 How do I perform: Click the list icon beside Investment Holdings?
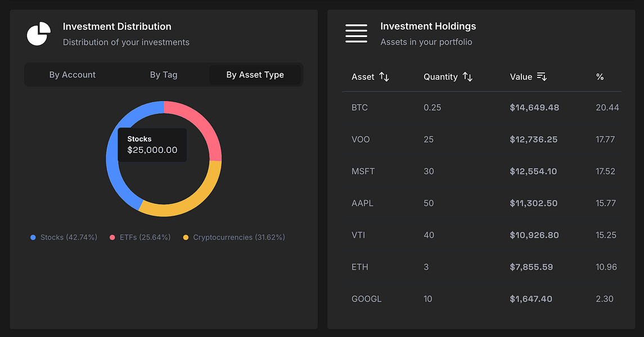[x=356, y=33]
